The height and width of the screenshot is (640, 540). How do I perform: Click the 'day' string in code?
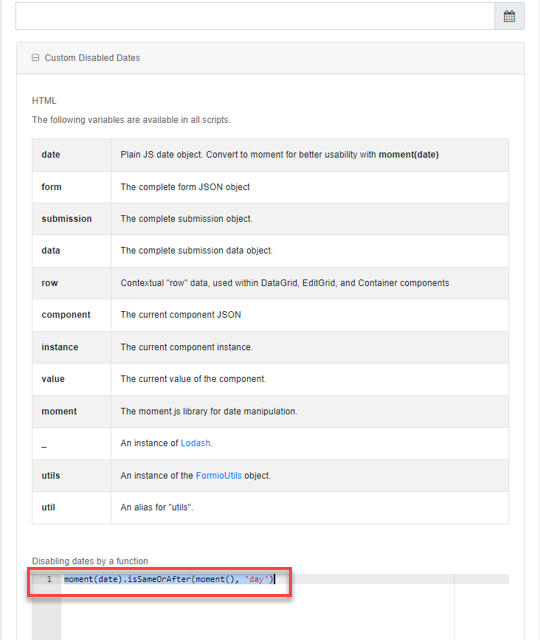pos(256,579)
